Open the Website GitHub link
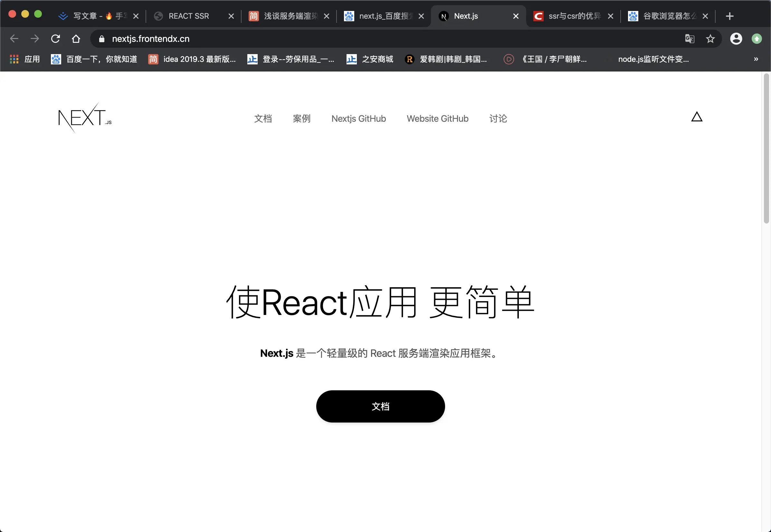 [x=437, y=119]
